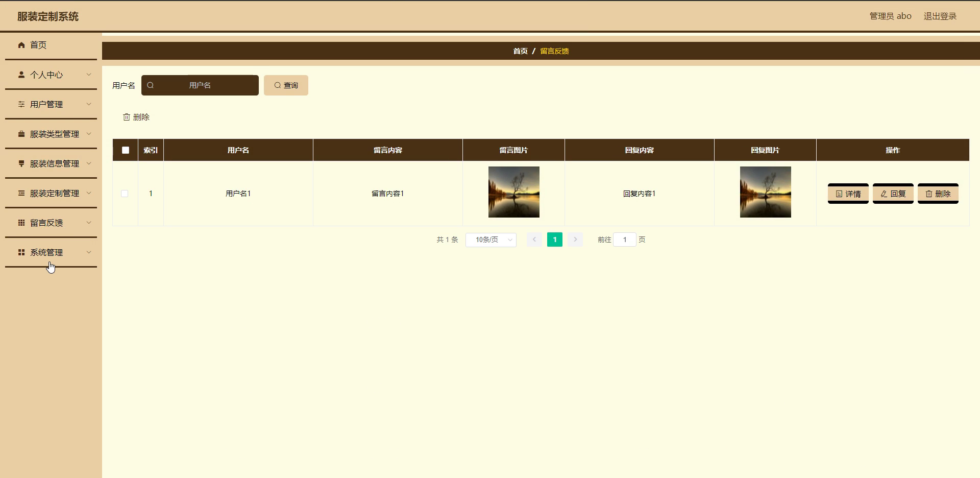
Task: Open the 首页 sidebar menu item
Action: [51, 45]
